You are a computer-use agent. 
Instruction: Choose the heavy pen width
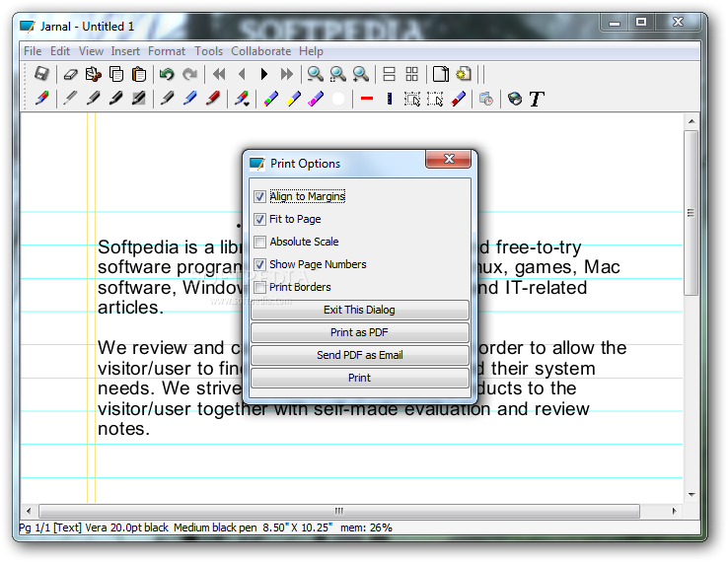(115, 99)
